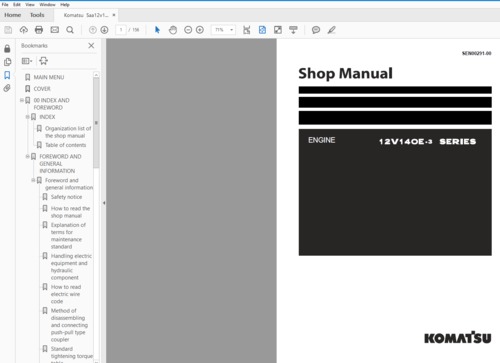The width and height of the screenshot is (500, 363).
Task: Close the Bookmarks panel
Action: tap(91, 46)
